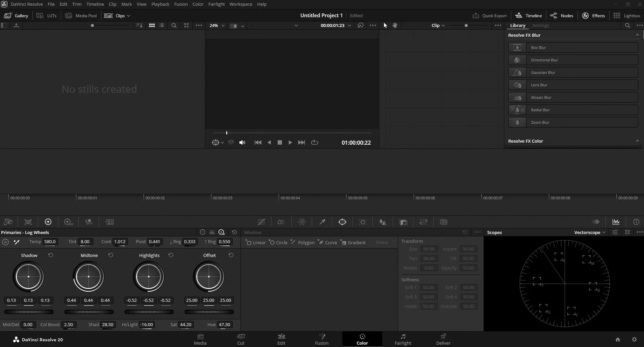Image resolution: width=644 pixels, height=347 pixels.
Task: Show the Scopes panel icon
Action: (616, 222)
